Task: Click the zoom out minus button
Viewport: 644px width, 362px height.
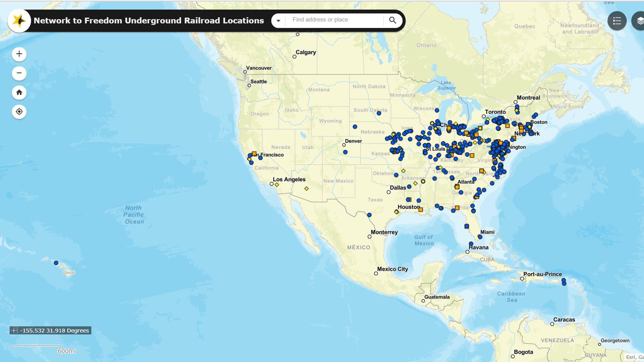Action: click(x=19, y=73)
